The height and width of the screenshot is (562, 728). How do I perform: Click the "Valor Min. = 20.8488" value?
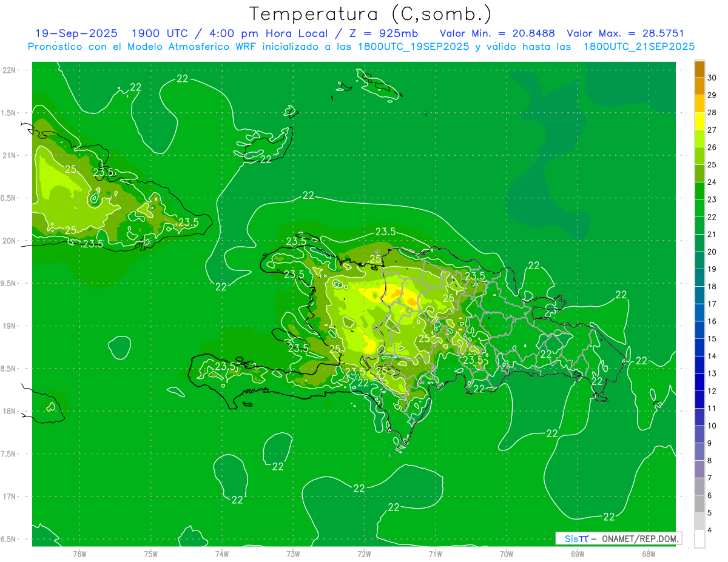click(x=497, y=33)
